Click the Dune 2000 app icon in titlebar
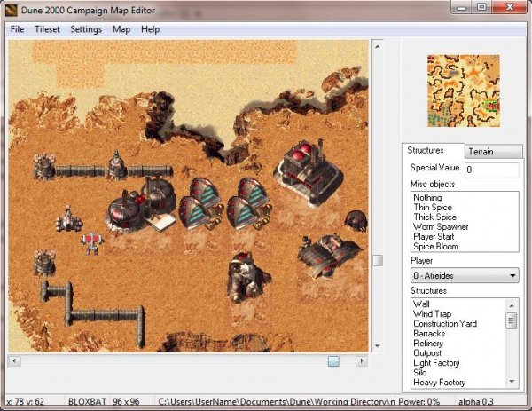This screenshot has height=411, width=532. pyautogui.click(x=12, y=10)
